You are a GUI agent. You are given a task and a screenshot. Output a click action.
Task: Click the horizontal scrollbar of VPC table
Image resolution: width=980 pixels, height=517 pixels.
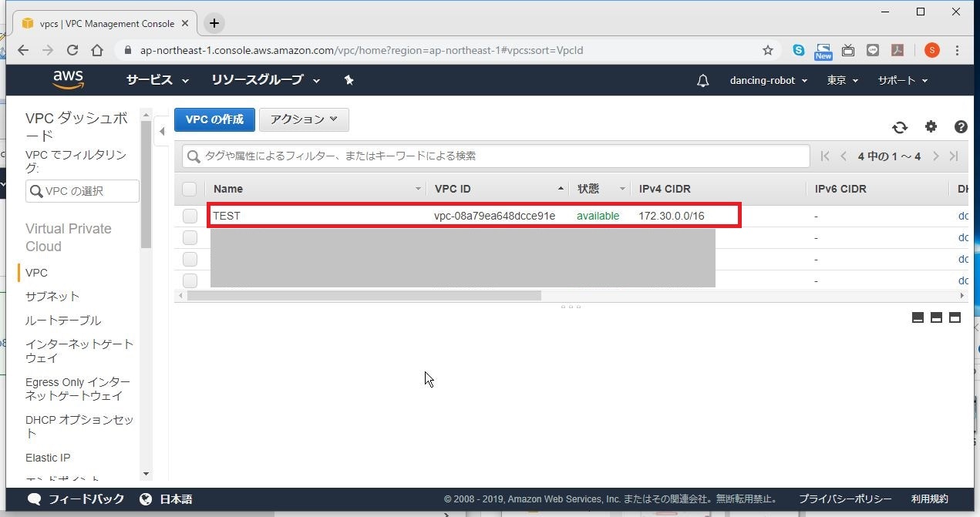pyautogui.click(x=364, y=296)
